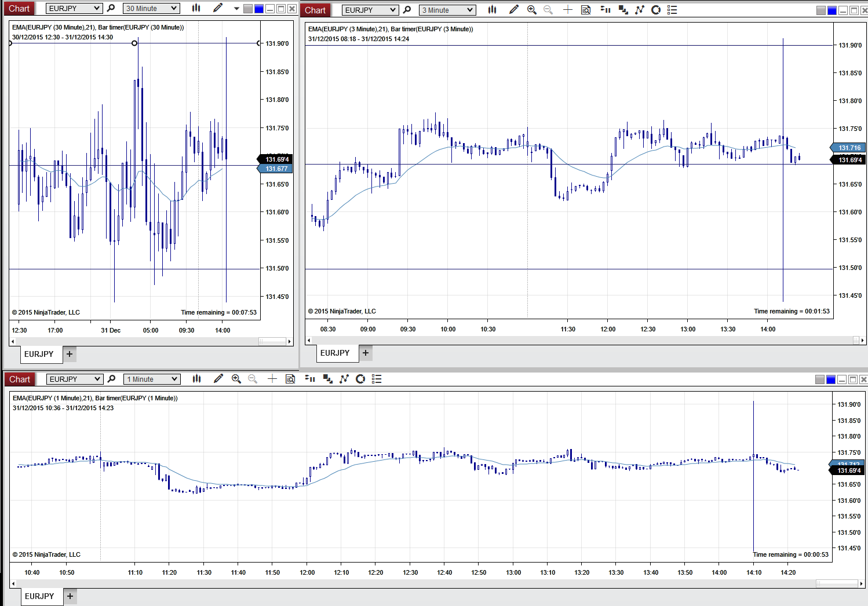Expand the toolbar overflow arrow in 30 Minute chart
This screenshot has width=868, height=606.
tap(236, 9)
